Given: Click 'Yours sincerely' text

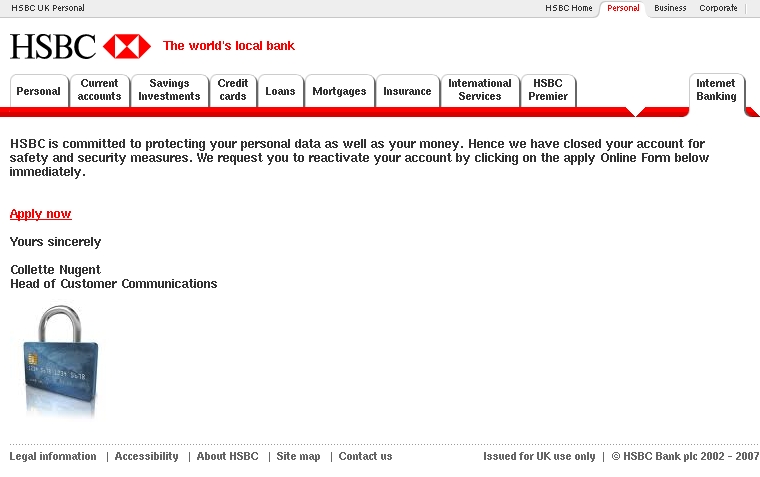Looking at the screenshot, I should (56, 242).
